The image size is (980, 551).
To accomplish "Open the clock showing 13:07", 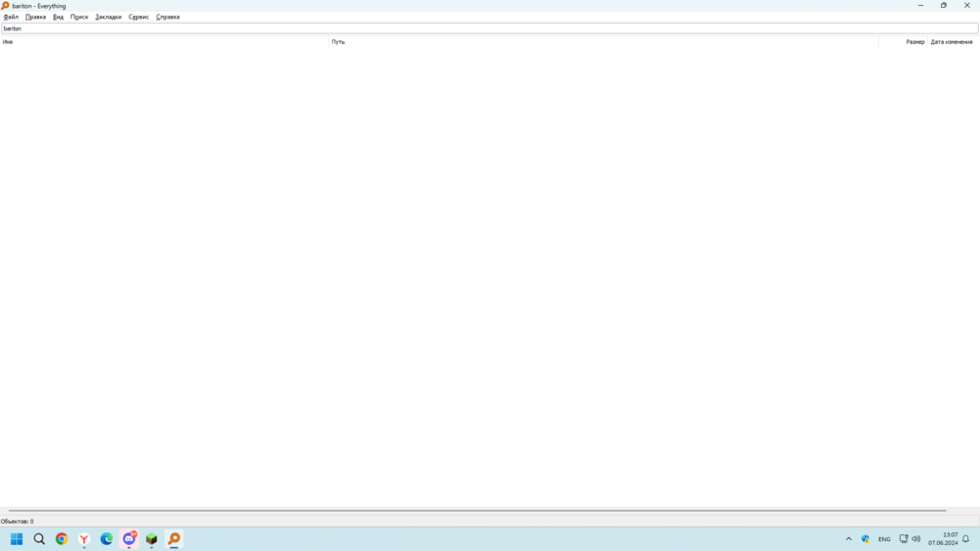I will tap(943, 538).
